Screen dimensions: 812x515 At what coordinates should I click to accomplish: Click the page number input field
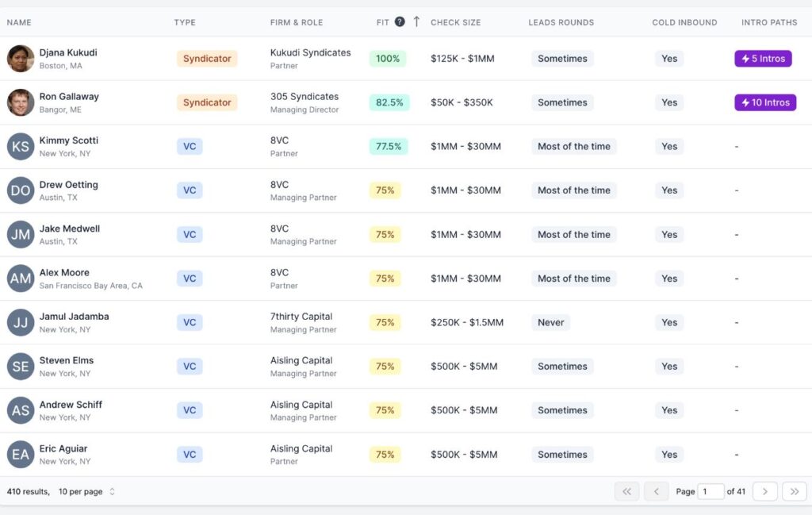(710, 491)
